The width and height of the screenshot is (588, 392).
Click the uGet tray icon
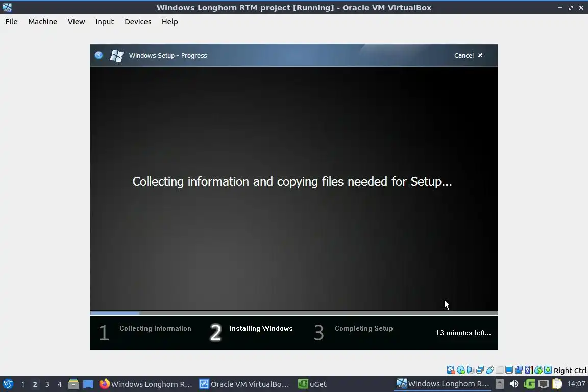click(529, 384)
